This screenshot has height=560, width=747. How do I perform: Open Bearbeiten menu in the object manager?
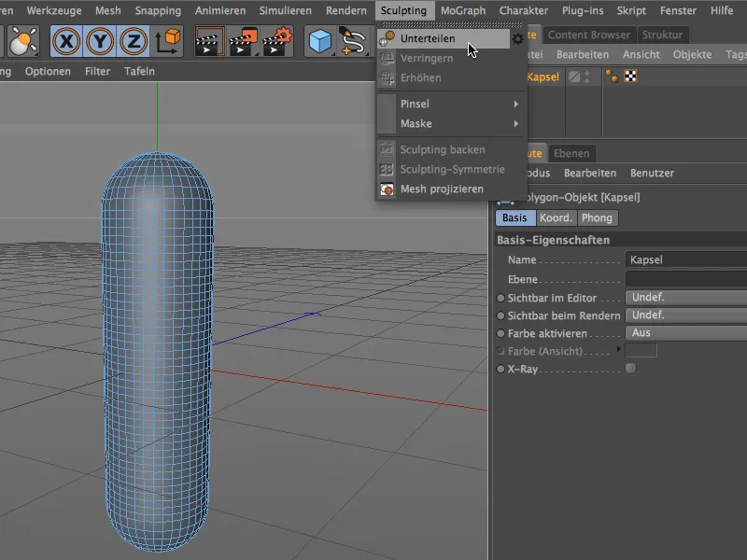point(582,55)
